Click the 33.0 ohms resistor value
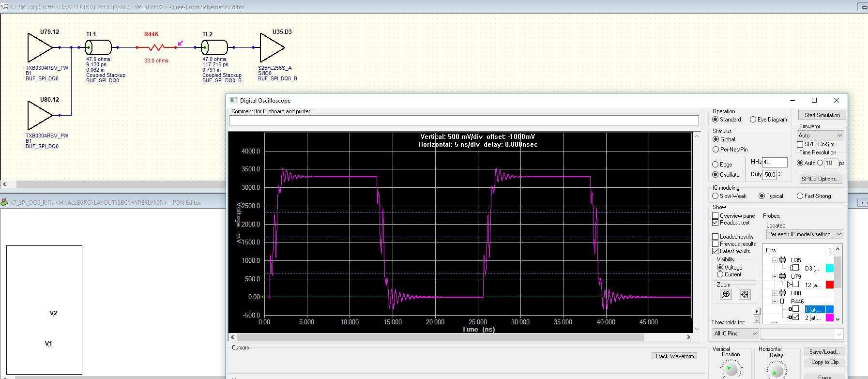This screenshot has height=379, width=868. (156, 61)
